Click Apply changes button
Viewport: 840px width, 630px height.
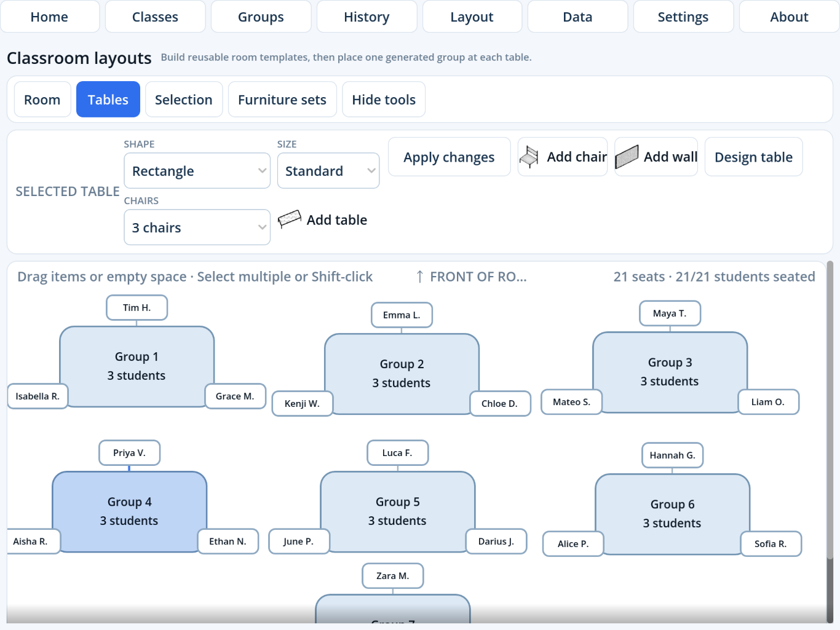(449, 157)
